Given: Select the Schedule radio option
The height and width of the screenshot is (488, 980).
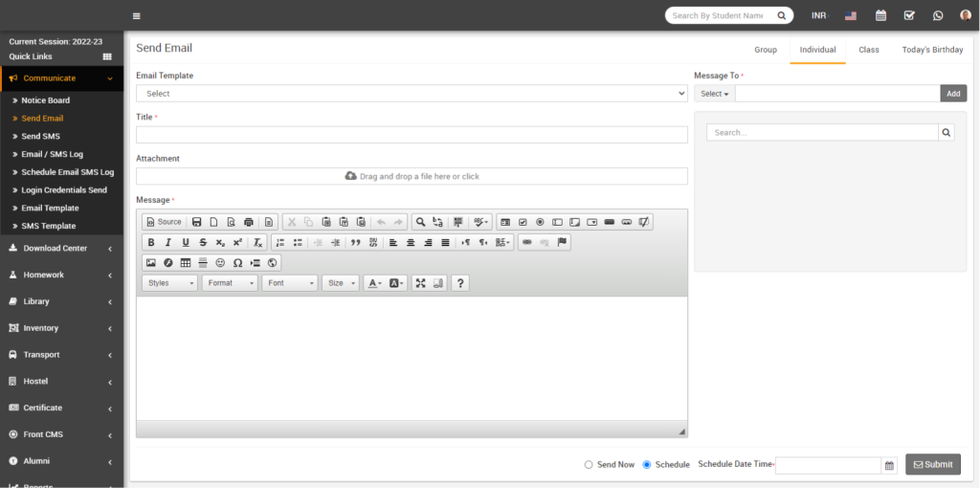Looking at the screenshot, I should click(x=647, y=465).
